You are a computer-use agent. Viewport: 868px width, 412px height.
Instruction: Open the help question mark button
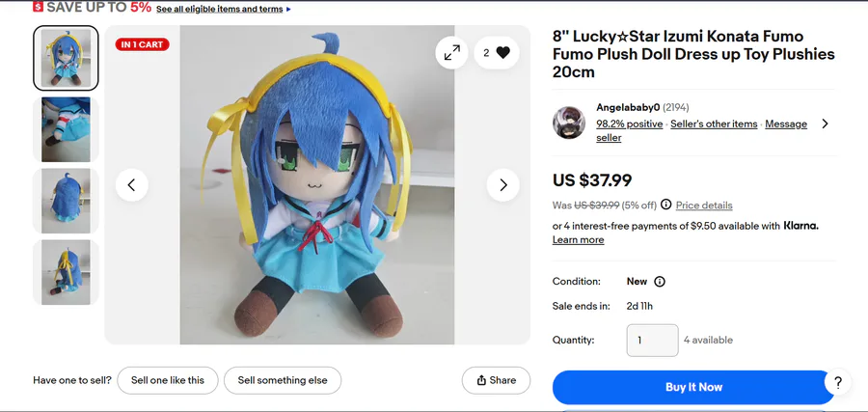tap(838, 382)
